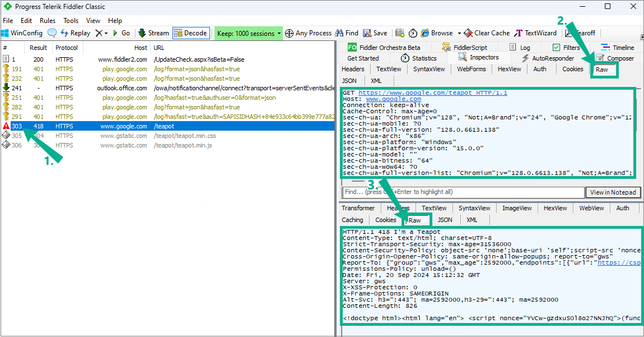Viewport: 644px width, 337px height.
Task: Click the CSS file icon of session 305
Action: coord(6,135)
